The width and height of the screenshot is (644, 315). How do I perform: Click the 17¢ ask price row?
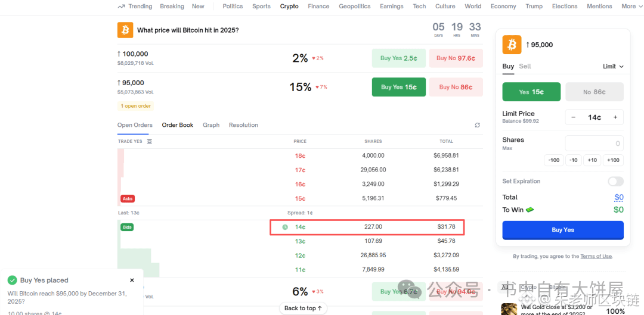click(300, 170)
